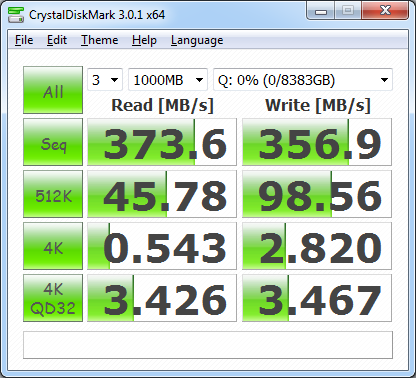This screenshot has height=378, width=416.
Task: Open the Help menu
Action: (x=144, y=40)
